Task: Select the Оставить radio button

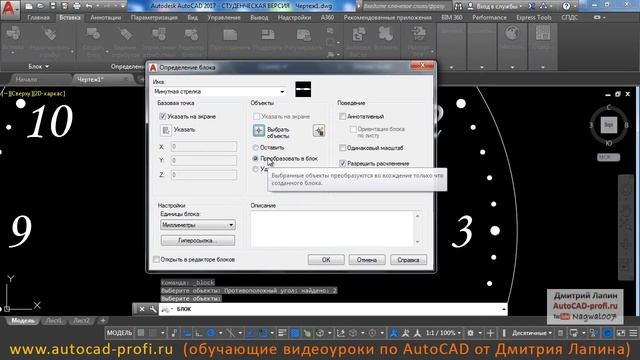Action: (x=256, y=147)
